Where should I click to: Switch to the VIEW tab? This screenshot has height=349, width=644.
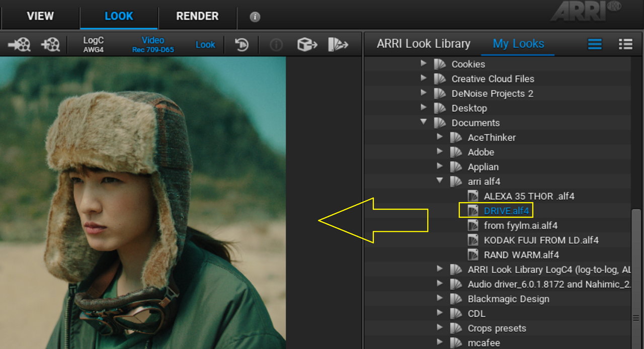click(x=40, y=16)
